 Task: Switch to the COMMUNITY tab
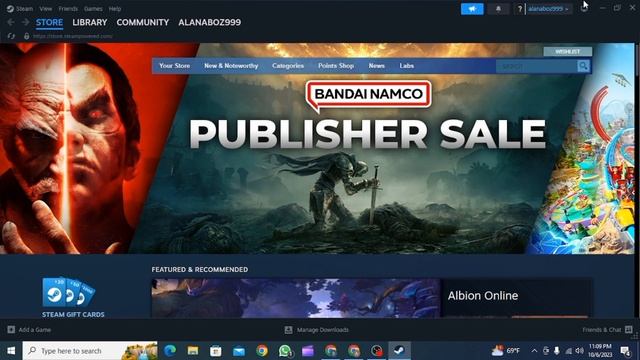142,22
